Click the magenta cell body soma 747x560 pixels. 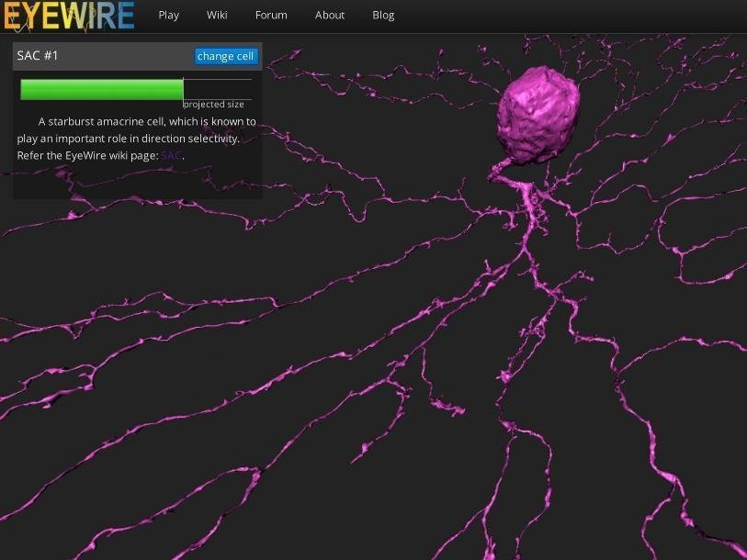click(x=539, y=115)
